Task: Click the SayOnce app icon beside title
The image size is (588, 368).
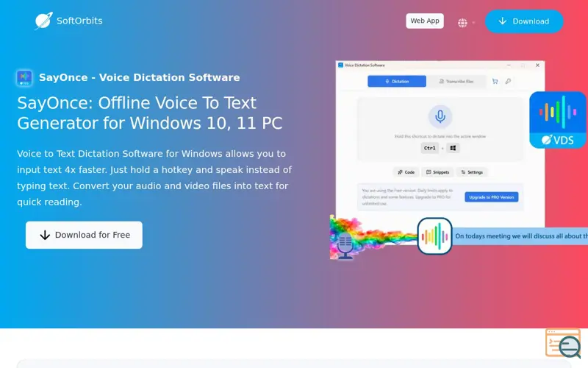Action: click(x=24, y=78)
